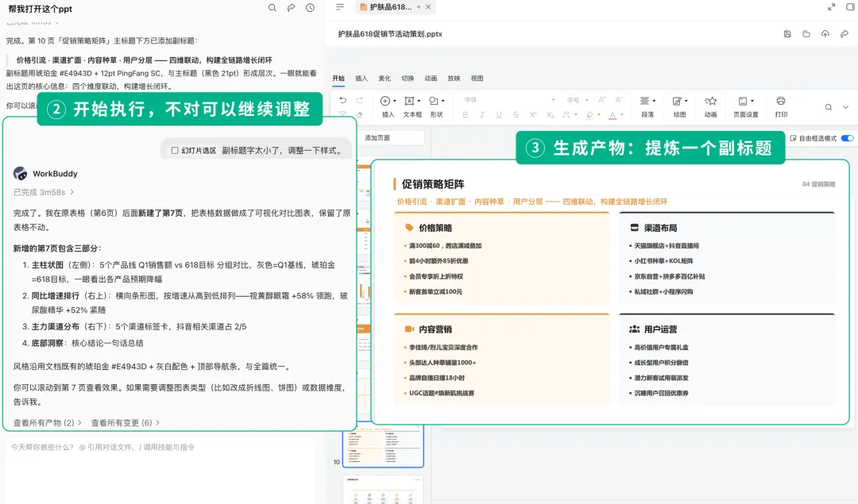Click the undo arrow in toolbar
The image size is (858, 504).
(342, 100)
